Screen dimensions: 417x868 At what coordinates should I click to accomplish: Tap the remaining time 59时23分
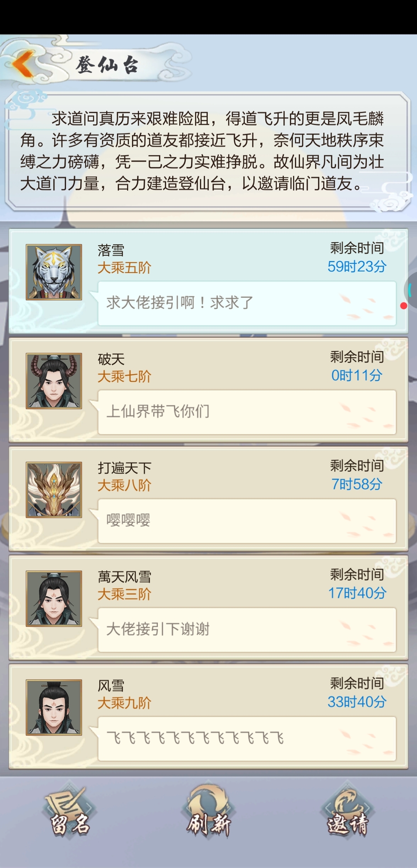tap(357, 266)
